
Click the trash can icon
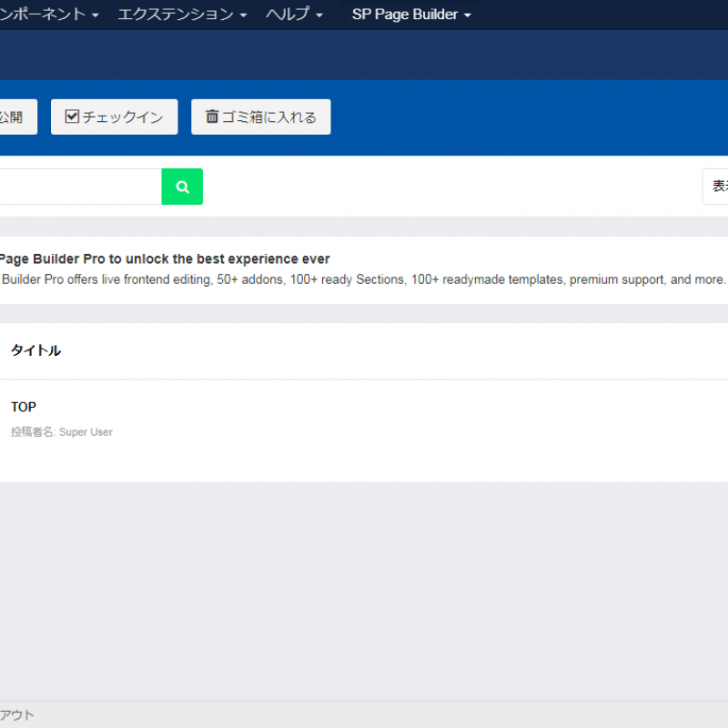click(212, 116)
